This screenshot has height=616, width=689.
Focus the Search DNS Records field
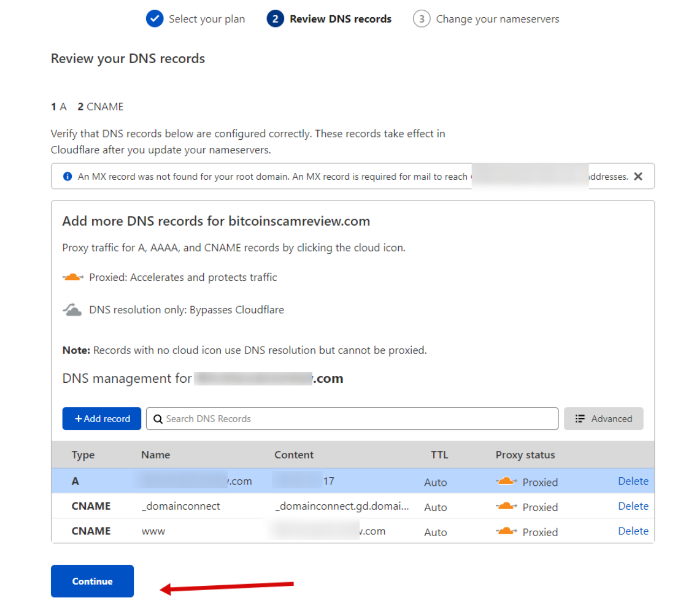[x=352, y=419]
